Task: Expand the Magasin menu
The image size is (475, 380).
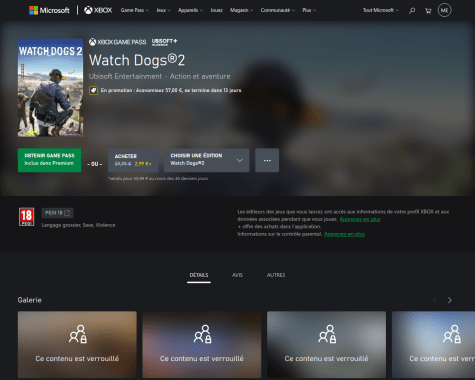Action: click(x=242, y=10)
